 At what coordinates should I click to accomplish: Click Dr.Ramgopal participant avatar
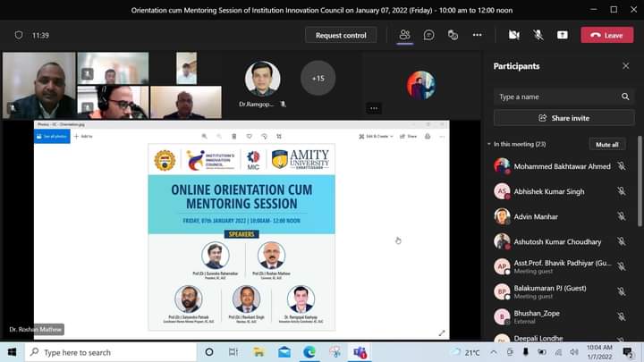(x=262, y=79)
